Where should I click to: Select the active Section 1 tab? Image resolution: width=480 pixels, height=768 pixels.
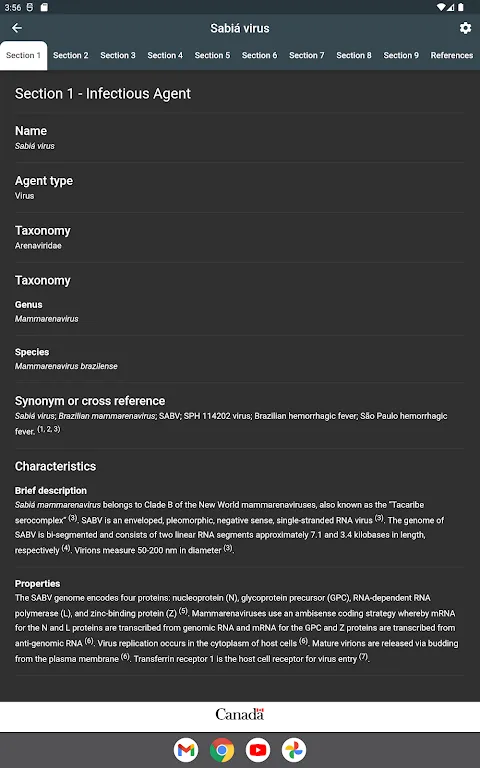[24, 55]
